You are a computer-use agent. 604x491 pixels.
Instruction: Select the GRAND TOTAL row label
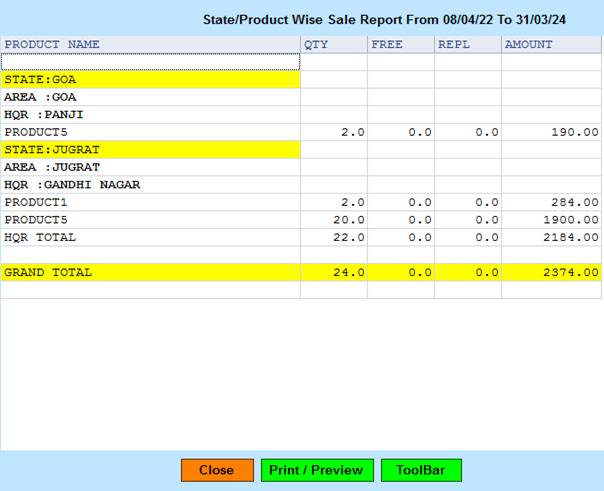pyautogui.click(x=48, y=272)
